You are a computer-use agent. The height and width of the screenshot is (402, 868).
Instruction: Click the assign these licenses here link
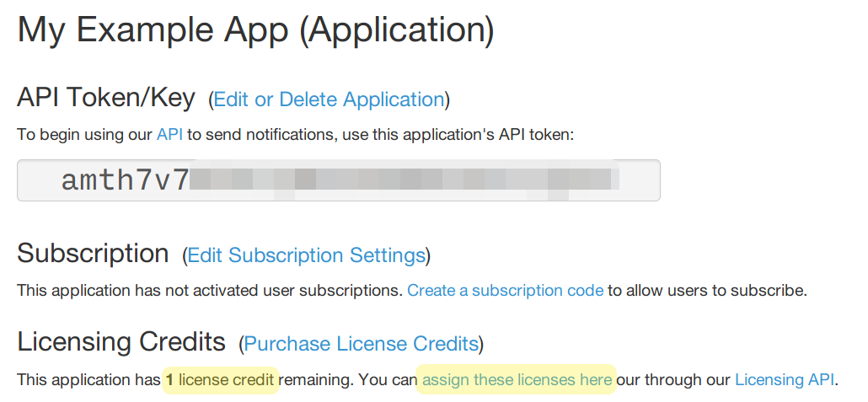(x=517, y=380)
